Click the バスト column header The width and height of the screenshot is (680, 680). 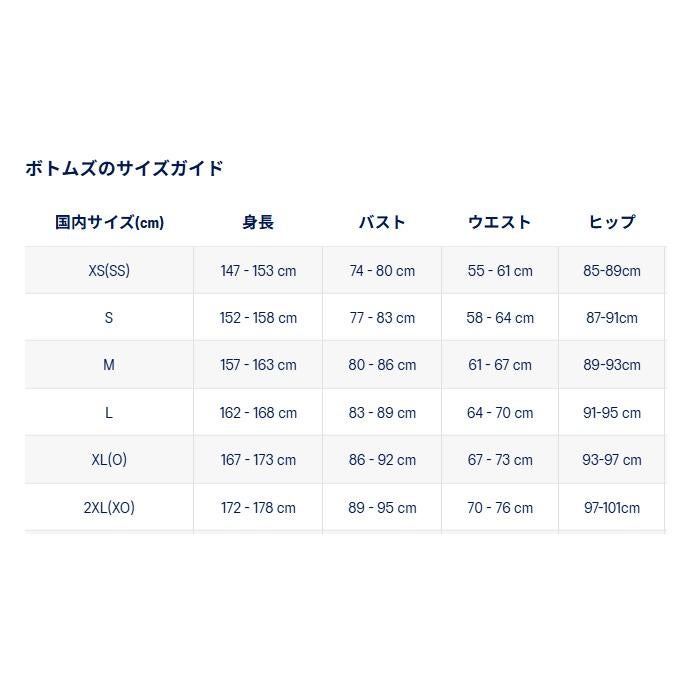(x=382, y=223)
